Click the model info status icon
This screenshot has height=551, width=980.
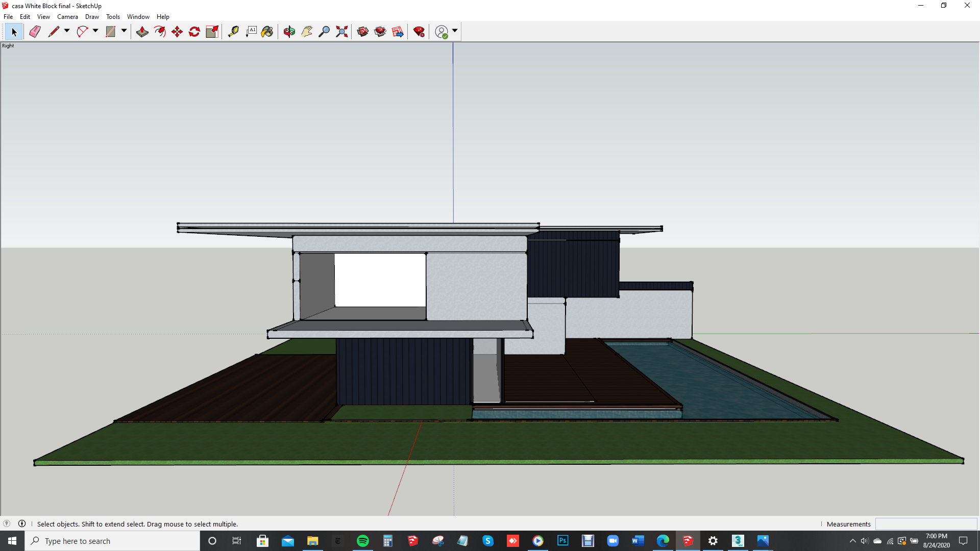pyautogui.click(x=22, y=523)
